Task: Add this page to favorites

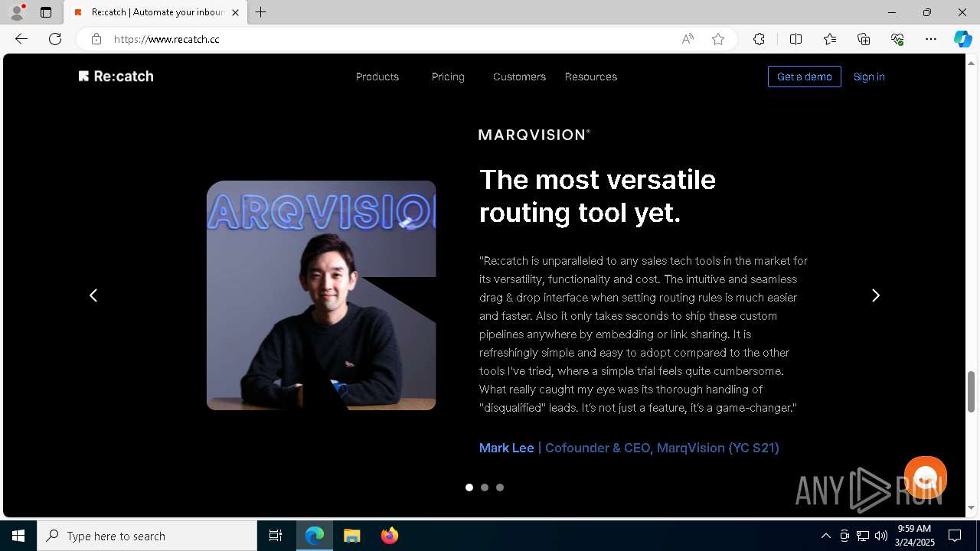Action: [x=718, y=39]
